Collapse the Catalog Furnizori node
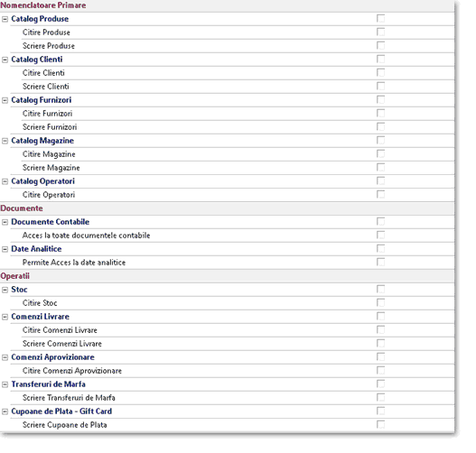The image size is (476, 453). pos(5,100)
